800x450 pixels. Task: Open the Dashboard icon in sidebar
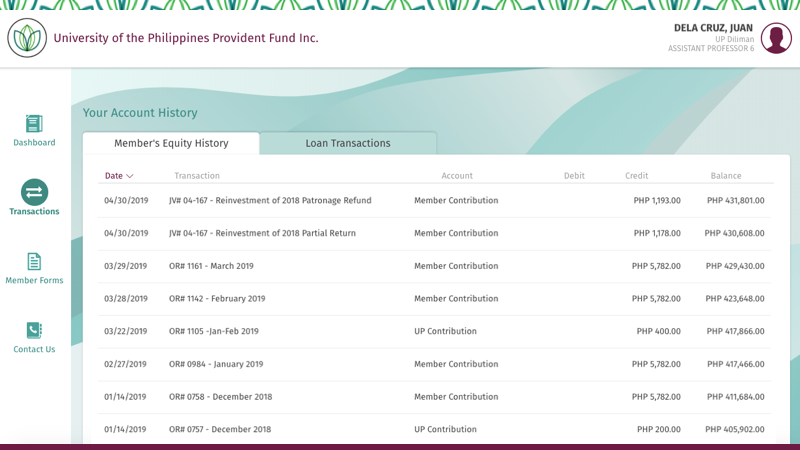tap(34, 123)
